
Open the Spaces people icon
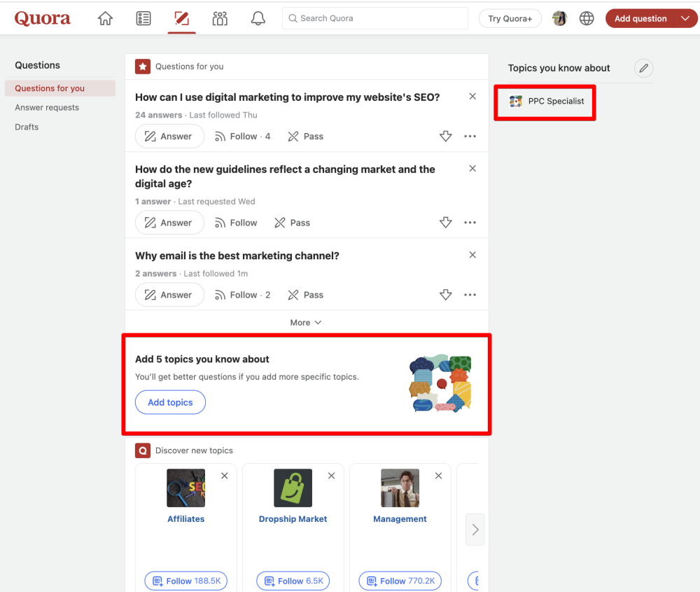220,18
